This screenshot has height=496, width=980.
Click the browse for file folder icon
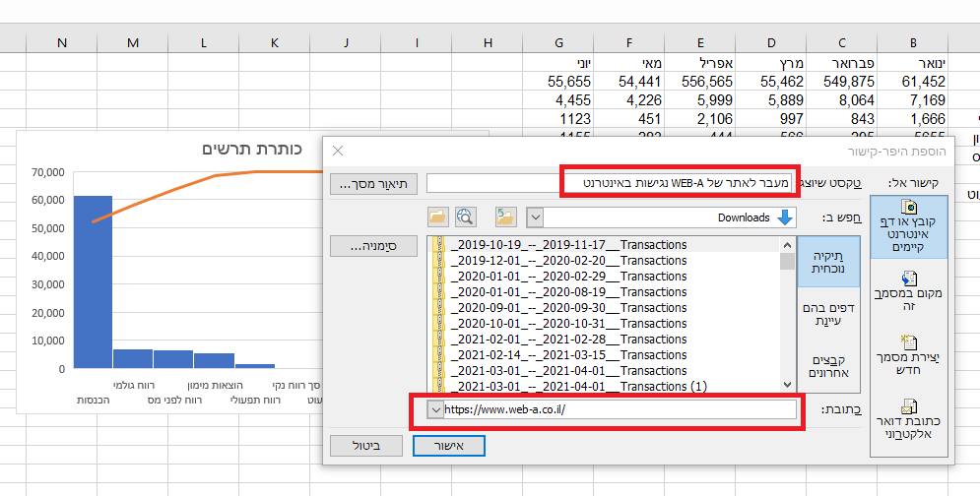437,217
